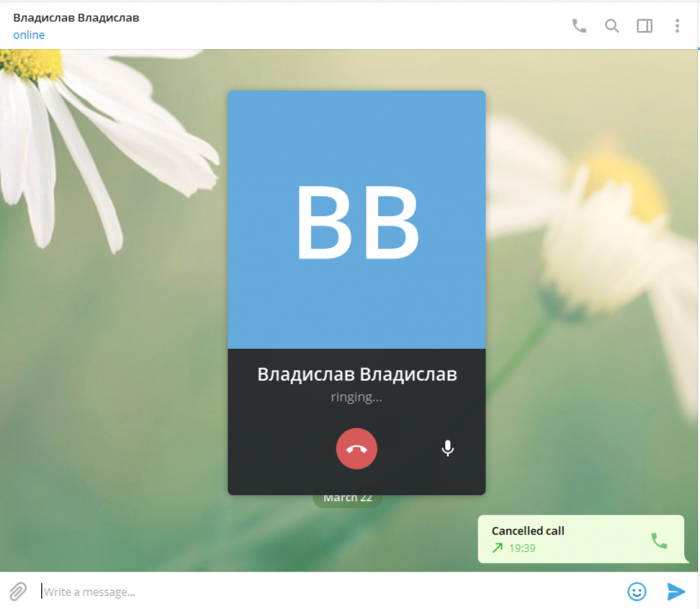Call back using the Cancelled call phone icon
Viewport: 700px width, 609px height.
pyautogui.click(x=659, y=540)
